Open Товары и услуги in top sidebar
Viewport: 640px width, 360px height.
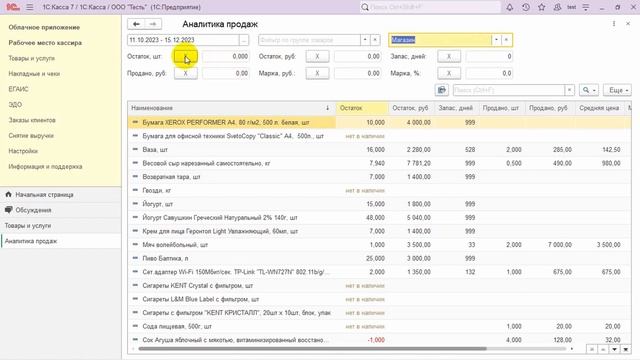pos(31,58)
